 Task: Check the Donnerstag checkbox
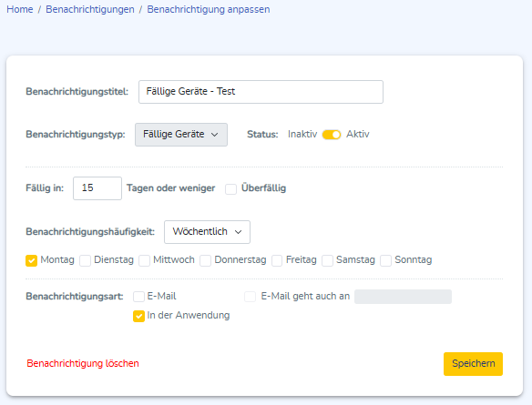206,260
